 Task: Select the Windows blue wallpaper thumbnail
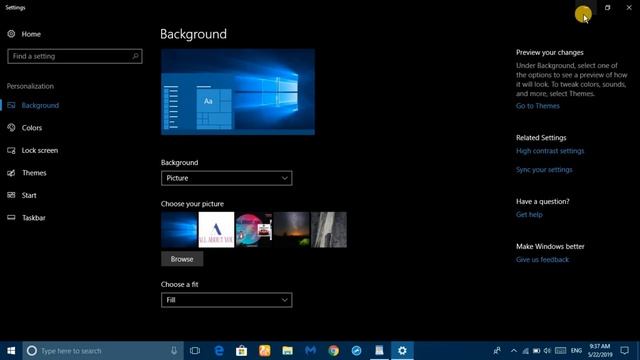click(x=179, y=229)
